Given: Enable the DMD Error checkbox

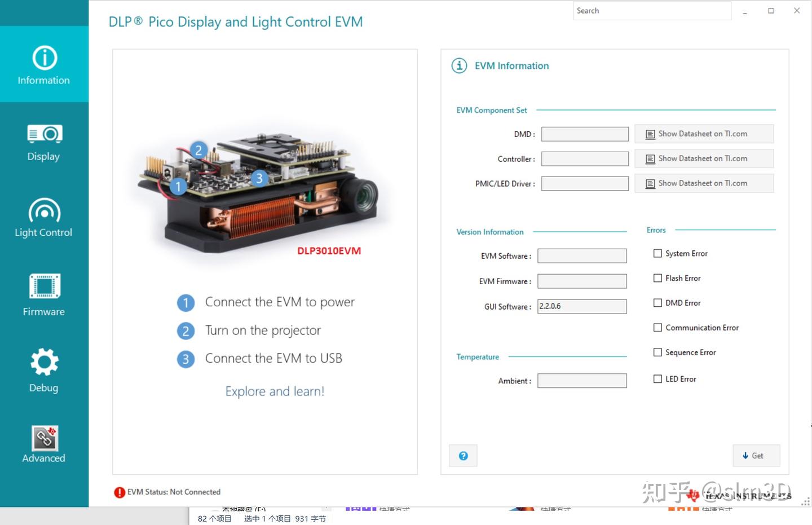Looking at the screenshot, I should [x=657, y=303].
